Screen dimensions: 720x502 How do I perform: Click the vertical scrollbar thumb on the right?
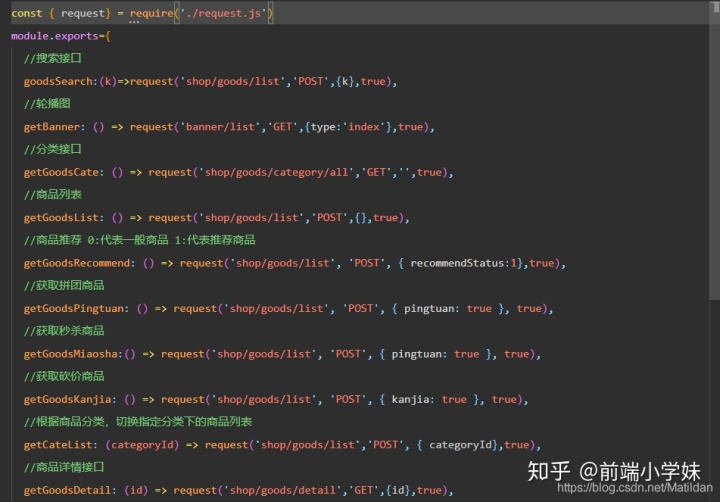click(x=714, y=152)
